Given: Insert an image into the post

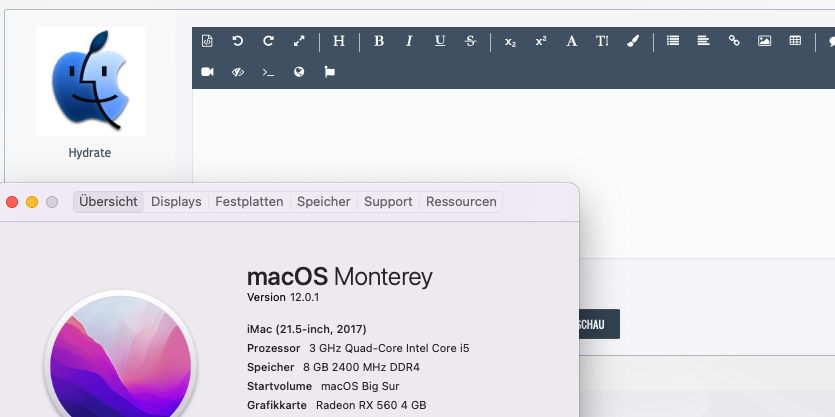Looking at the screenshot, I should point(764,41).
